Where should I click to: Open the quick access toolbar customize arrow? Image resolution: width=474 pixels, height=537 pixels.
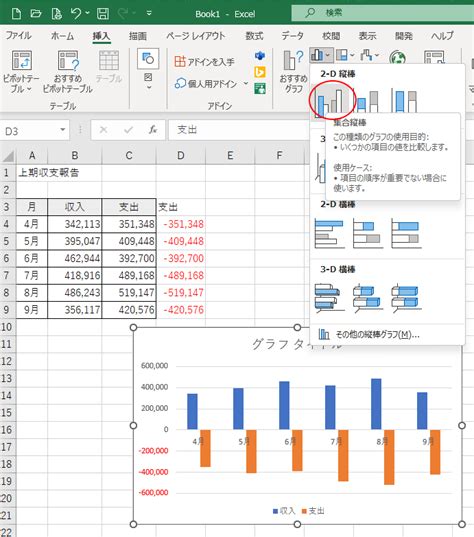pos(149,13)
